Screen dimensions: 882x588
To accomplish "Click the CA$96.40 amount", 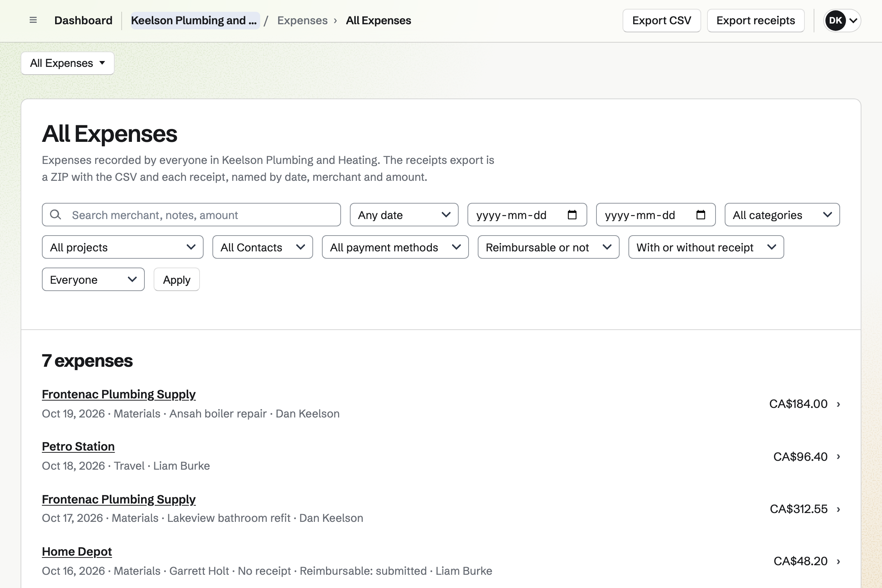I will [x=800, y=456].
